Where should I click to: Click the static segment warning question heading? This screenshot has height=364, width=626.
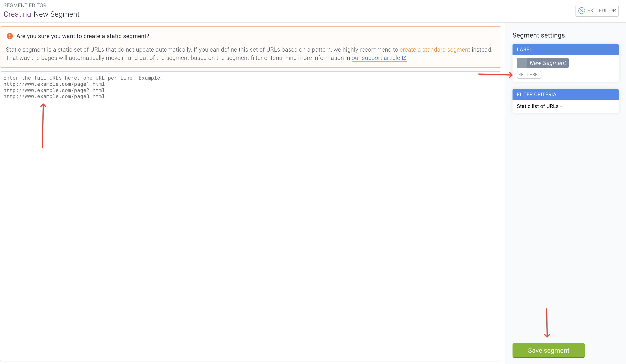click(83, 36)
